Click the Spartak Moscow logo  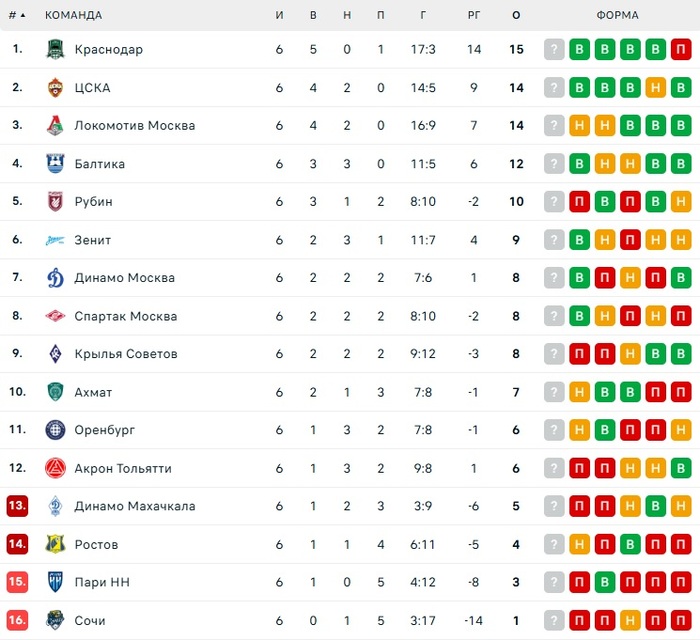click(x=55, y=316)
